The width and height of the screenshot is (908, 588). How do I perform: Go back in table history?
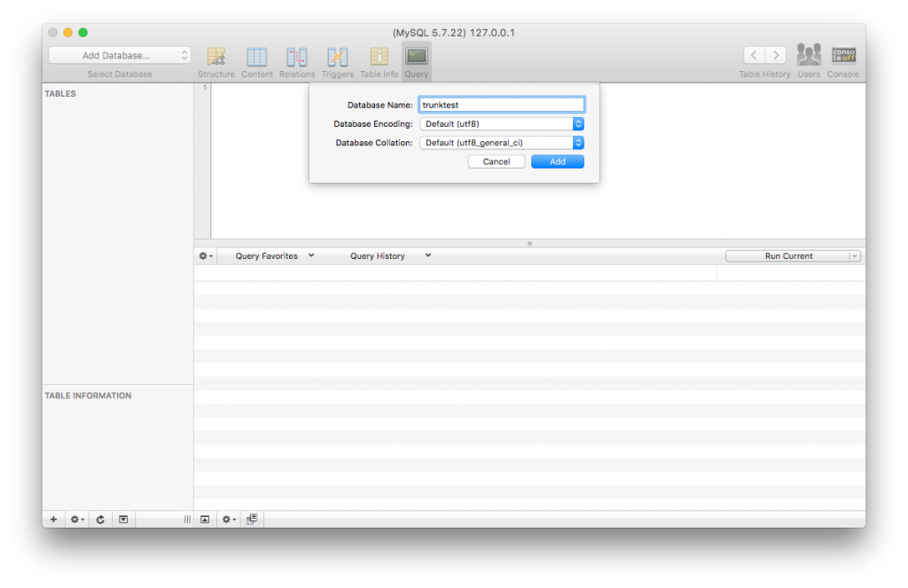(754, 55)
